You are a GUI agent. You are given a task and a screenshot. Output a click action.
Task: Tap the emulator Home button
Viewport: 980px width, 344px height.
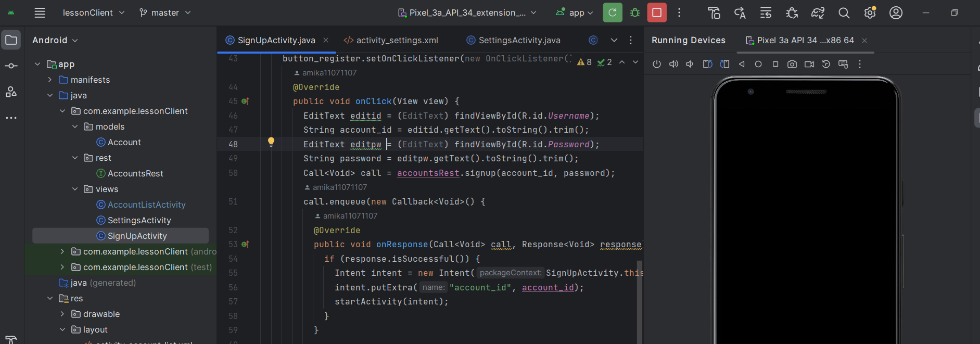758,64
